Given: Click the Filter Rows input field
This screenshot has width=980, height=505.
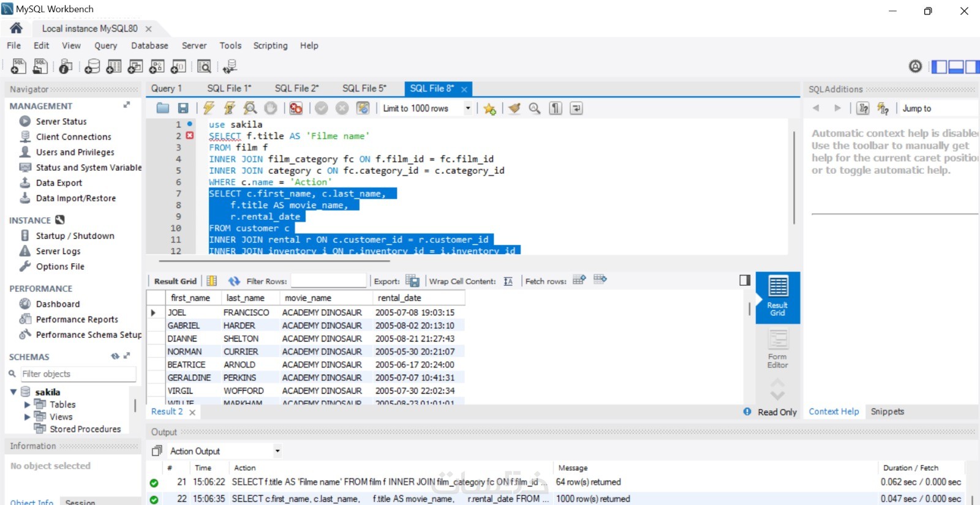Looking at the screenshot, I should 328,281.
